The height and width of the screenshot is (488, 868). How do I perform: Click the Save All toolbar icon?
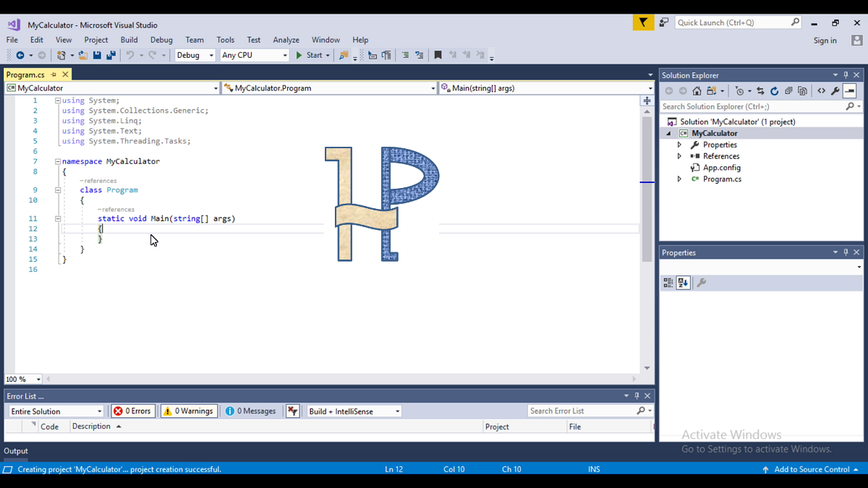(111, 55)
